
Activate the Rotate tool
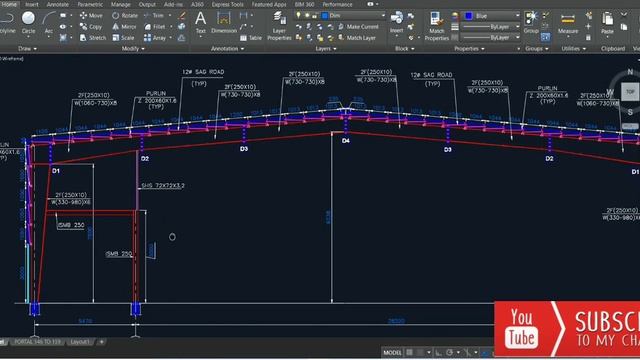coord(125,16)
